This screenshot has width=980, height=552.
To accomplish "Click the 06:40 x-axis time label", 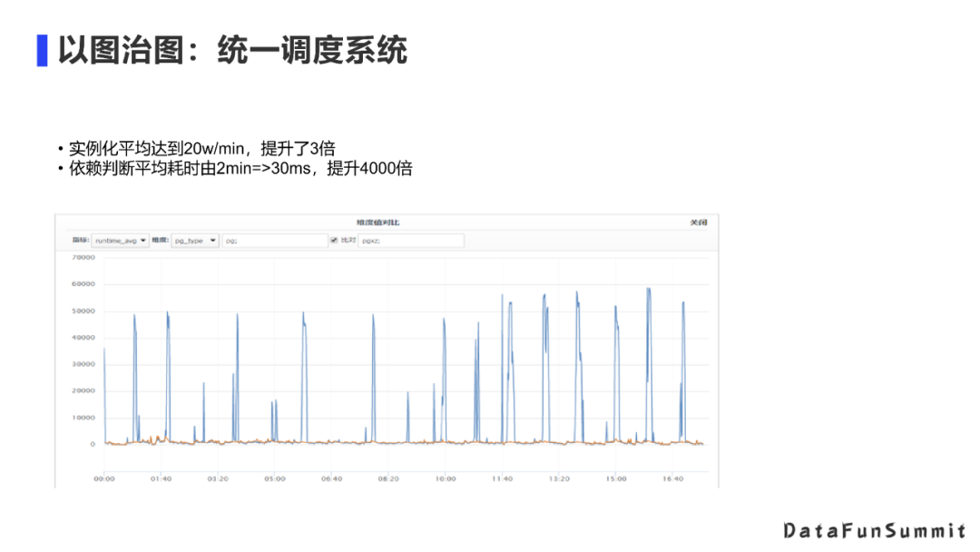I will click(x=331, y=478).
